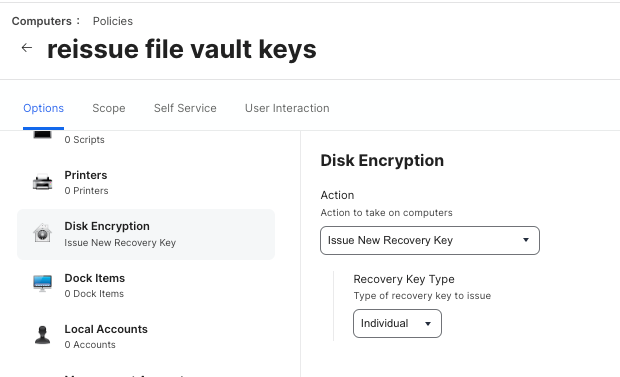620x377 pixels.
Task: Open the Action dropdown showing Issue New Recovery Key
Action: 430,241
